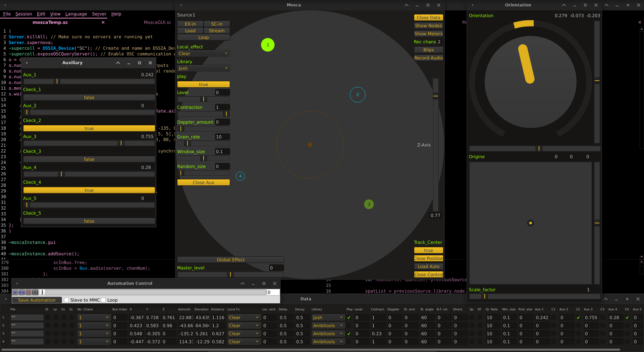Open No. Chans dropdown in Data row 3
Screen dimensions: 644x352
pos(94,334)
